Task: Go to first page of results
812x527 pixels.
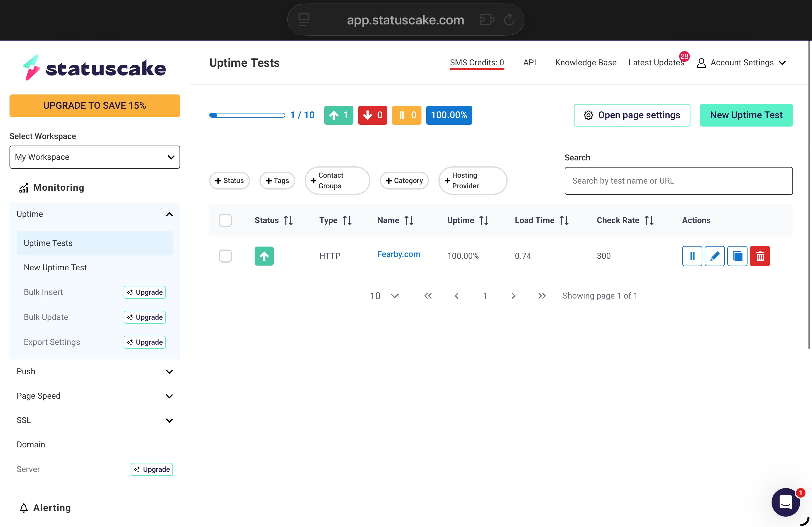Action: pos(428,296)
